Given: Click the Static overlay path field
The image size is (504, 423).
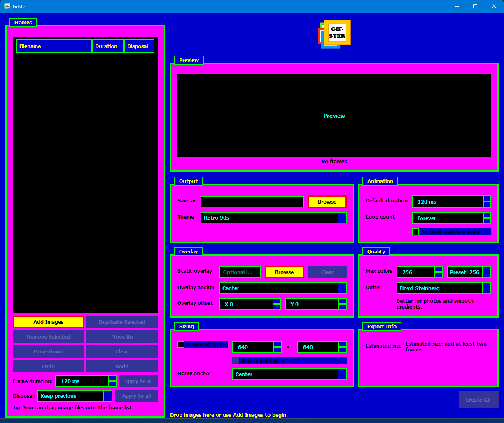Looking at the screenshot, I should (240, 272).
